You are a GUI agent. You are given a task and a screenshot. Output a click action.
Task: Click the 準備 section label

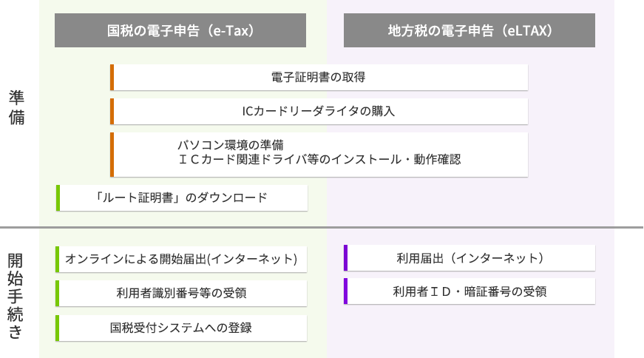pyautogui.click(x=16, y=108)
